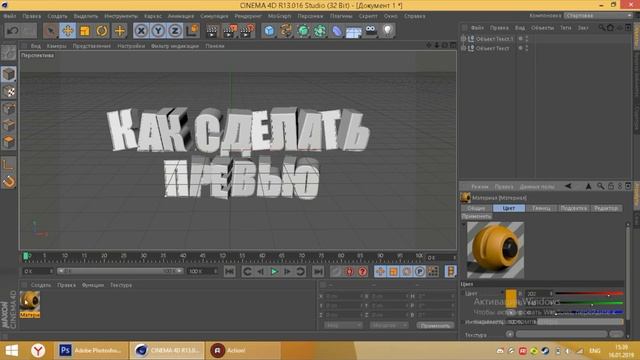This screenshot has height=360, width=640.
Task: Toggle the world coordinate system icon
Action: pos(192,31)
